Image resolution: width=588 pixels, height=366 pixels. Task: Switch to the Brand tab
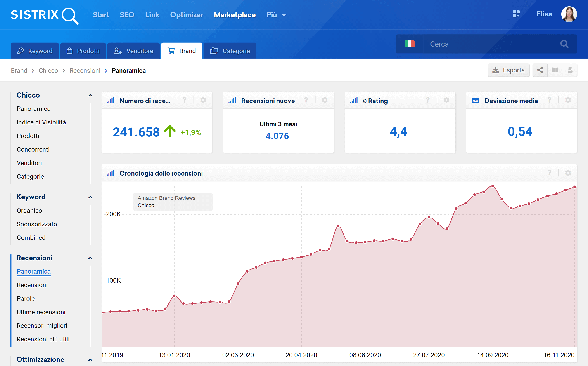coord(182,51)
